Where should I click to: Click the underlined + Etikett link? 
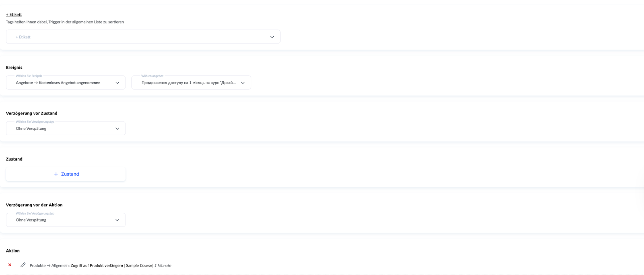click(14, 15)
